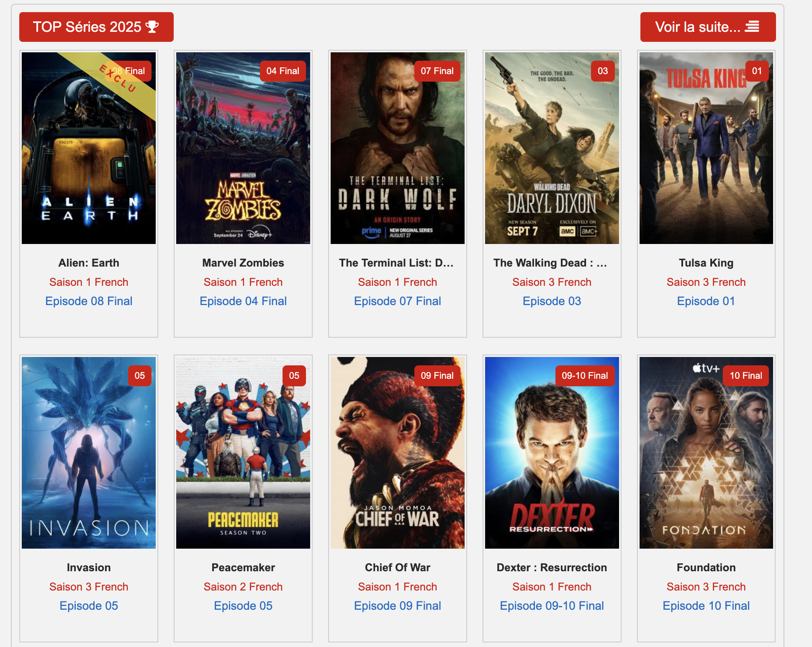Image resolution: width=812 pixels, height=647 pixels.
Task: Click the '04 Final' badge on Marvel Zombies
Action: point(283,71)
